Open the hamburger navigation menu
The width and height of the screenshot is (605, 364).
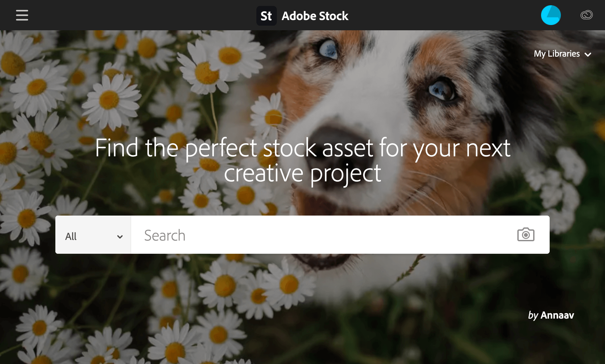point(22,15)
